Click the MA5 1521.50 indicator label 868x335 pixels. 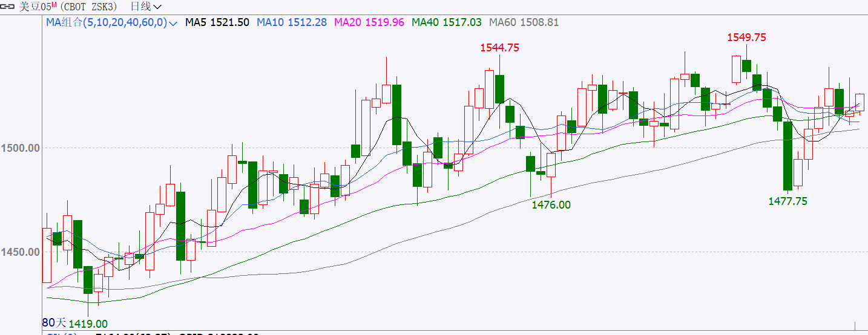[217, 22]
